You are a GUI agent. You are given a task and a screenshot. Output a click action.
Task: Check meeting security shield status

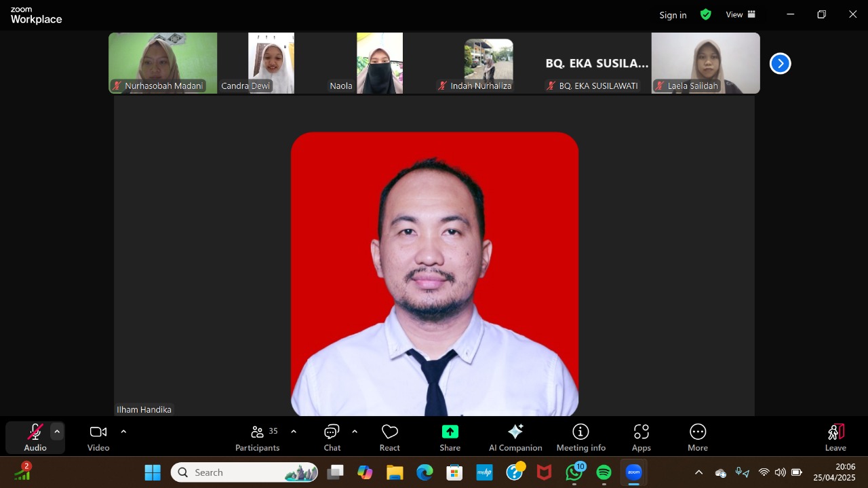click(x=705, y=14)
